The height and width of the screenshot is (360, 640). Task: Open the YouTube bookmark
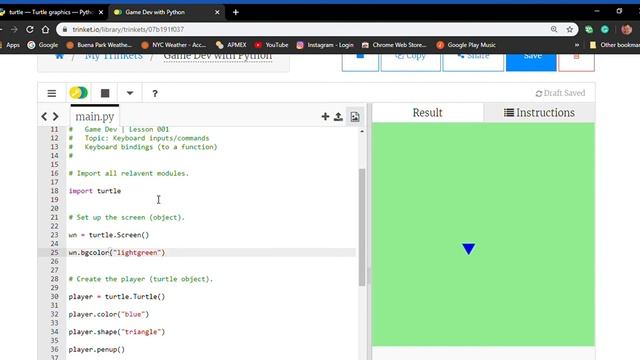click(x=271, y=45)
